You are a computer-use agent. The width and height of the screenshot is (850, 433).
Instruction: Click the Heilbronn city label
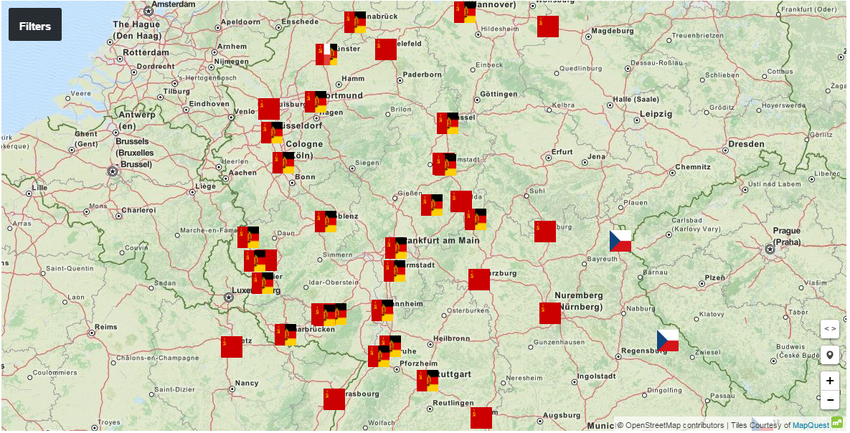pos(452,339)
